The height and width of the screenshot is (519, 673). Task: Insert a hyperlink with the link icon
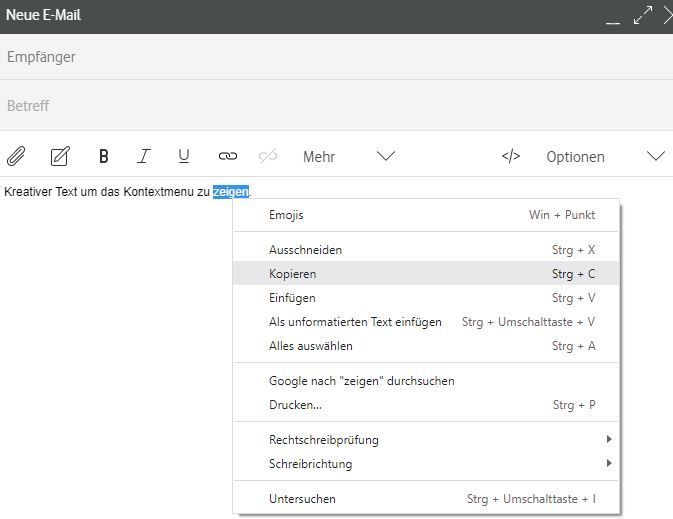coord(228,156)
